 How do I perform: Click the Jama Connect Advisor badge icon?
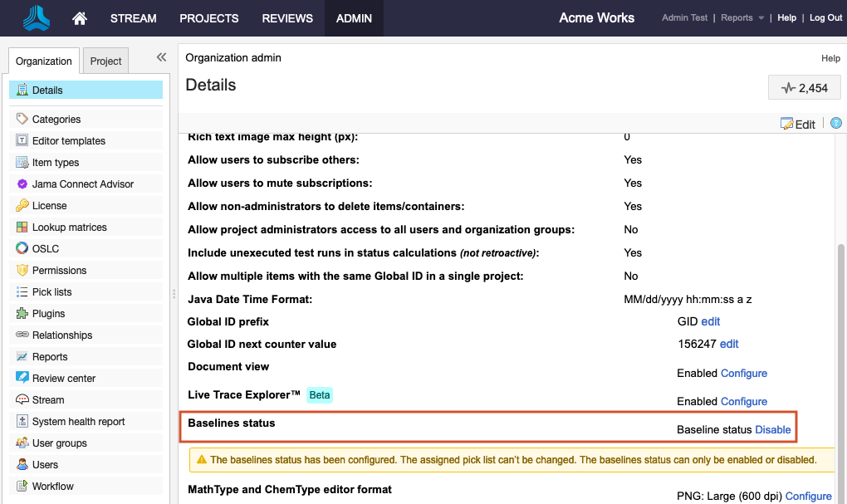click(22, 183)
